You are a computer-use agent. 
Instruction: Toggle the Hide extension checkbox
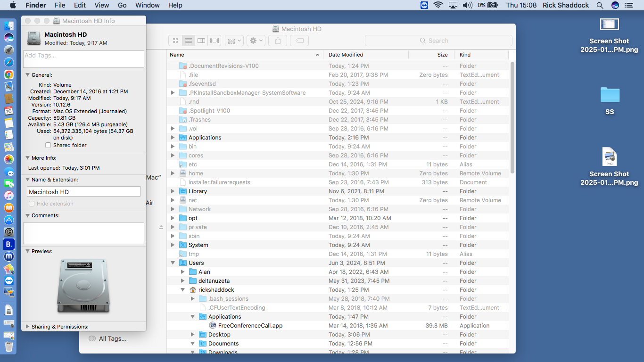32,204
